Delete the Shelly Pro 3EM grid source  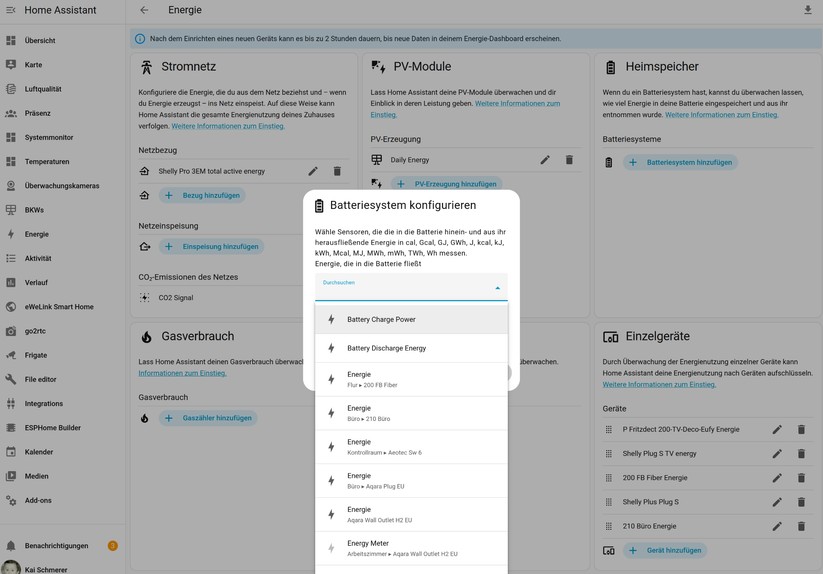point(337,171)
